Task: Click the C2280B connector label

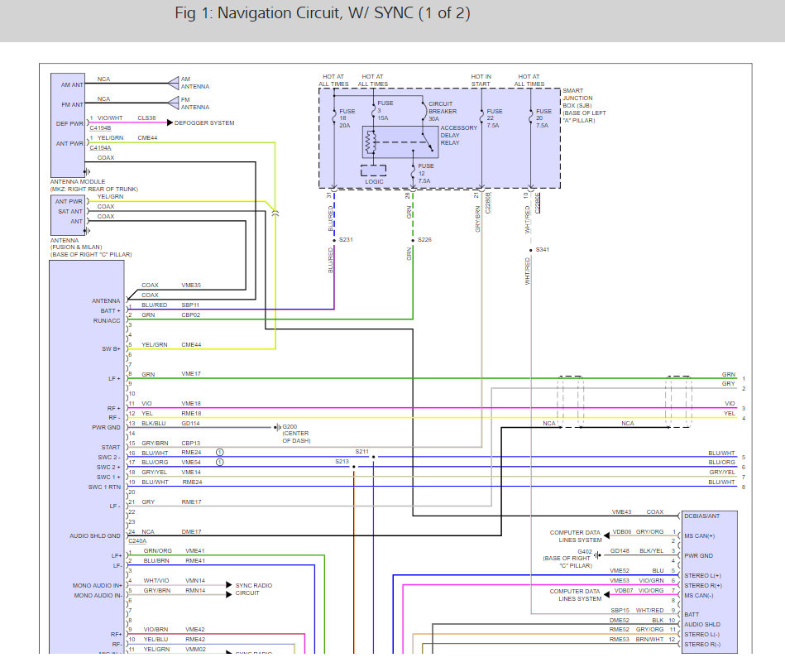Action: (x=488, y=203)
